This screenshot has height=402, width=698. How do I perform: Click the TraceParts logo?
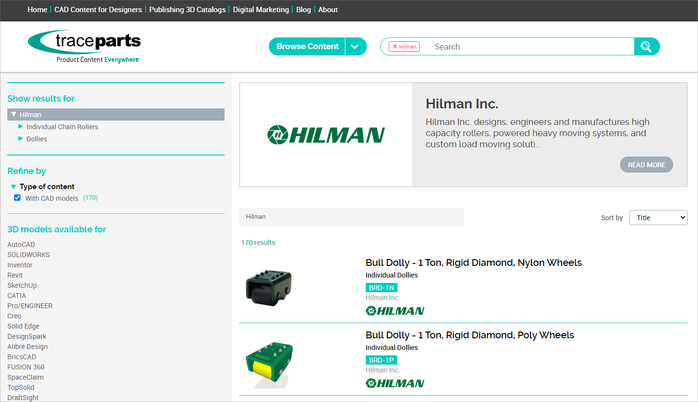84,46
